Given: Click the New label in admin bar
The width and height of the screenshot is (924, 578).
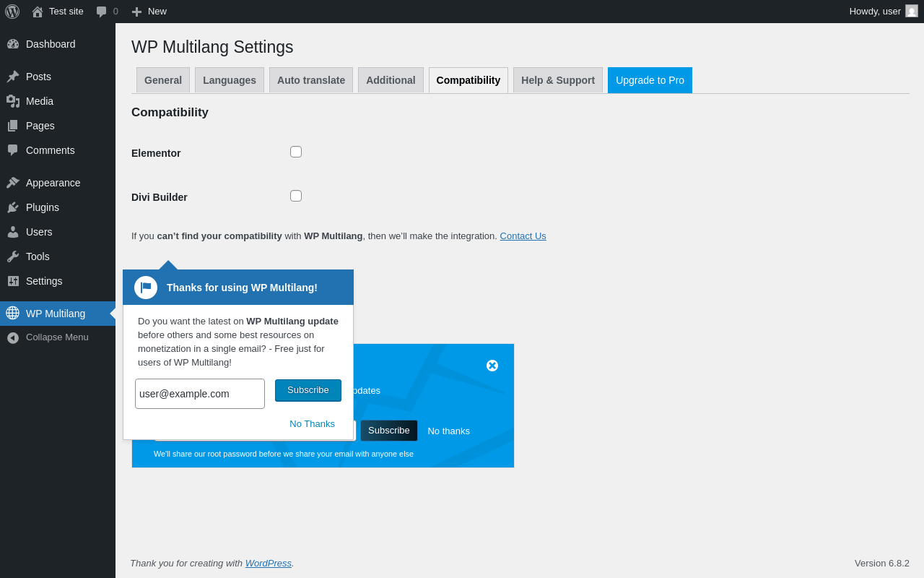Looking at the screenshot, I should click(x=157, y=12).
